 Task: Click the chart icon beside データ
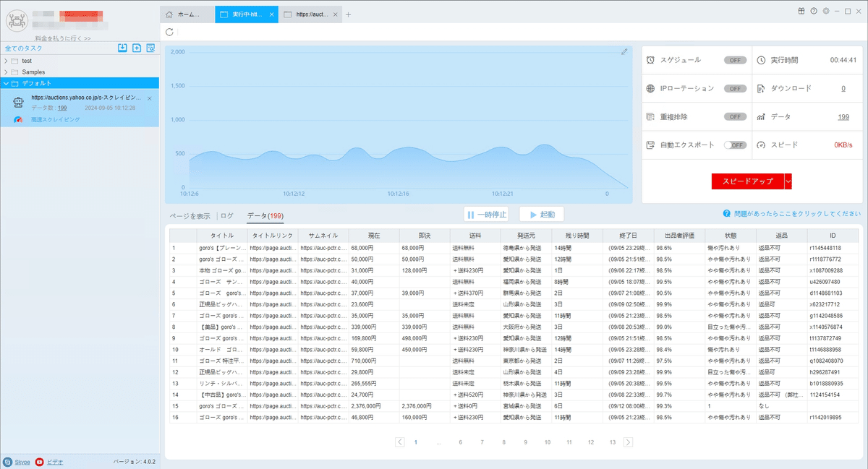(761, 116)
